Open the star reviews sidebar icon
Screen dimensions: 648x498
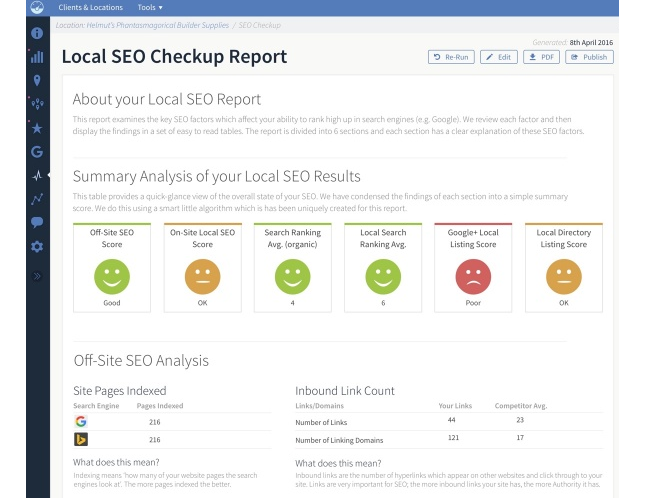[x=37, y=128]
